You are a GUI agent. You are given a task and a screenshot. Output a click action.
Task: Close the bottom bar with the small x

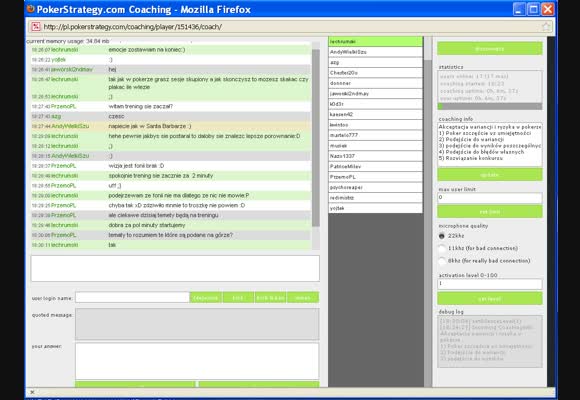pyautogui.click(x=32, y=392)
